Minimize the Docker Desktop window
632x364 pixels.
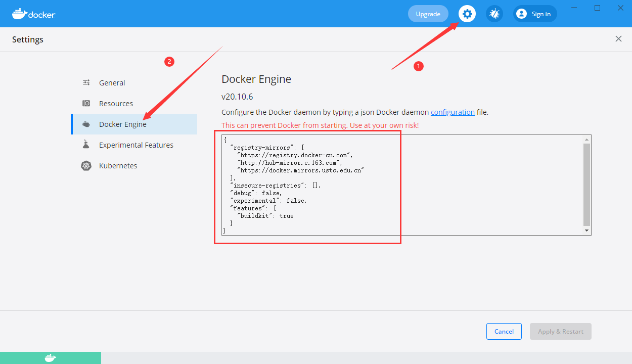pos(574,8)
